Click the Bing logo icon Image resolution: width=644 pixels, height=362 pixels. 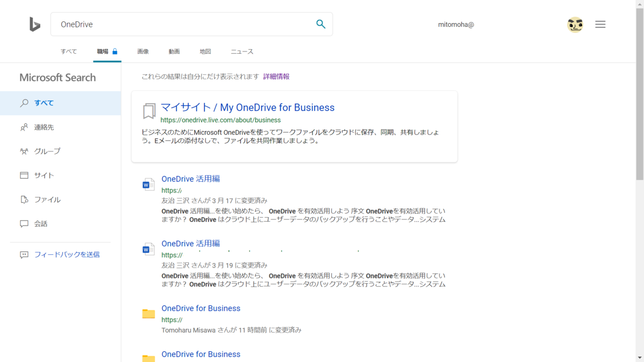pyautogui.click(x=35, y=24)
